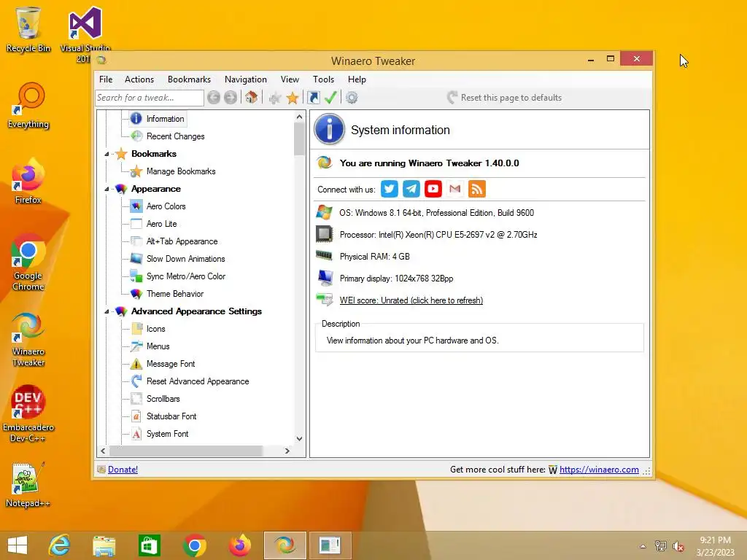Image resolution: width=747 pixels, height=560 pixels.
Task: Open File Explorer from the taskbar
Action: (x=104, y=545)
